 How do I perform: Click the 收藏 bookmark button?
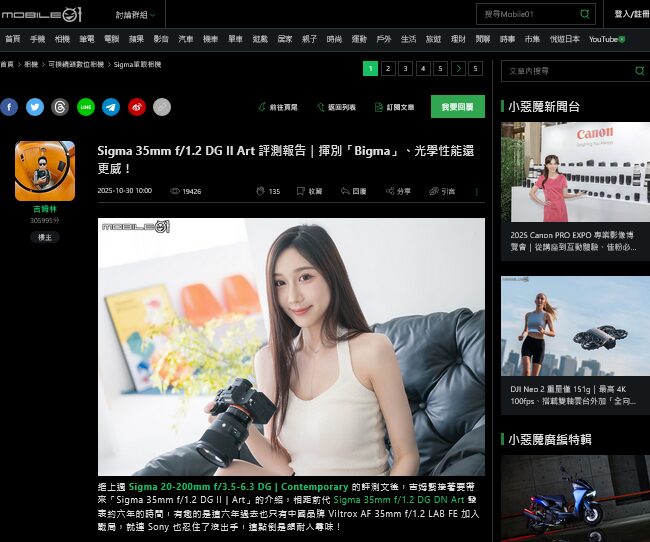pos(309,191)
